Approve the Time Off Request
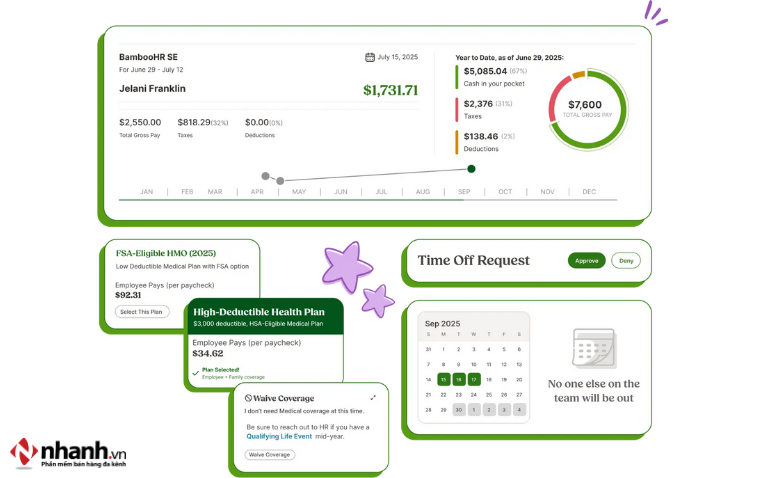 click(586, 260)
